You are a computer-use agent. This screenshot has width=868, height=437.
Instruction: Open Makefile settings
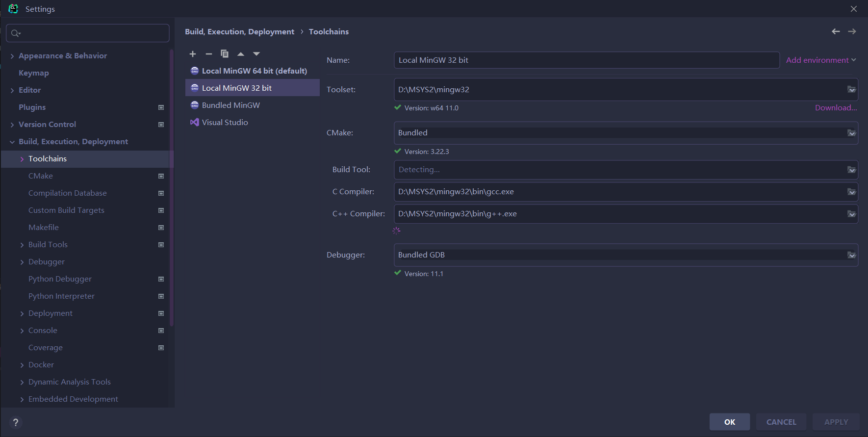(x=44, y=228)
